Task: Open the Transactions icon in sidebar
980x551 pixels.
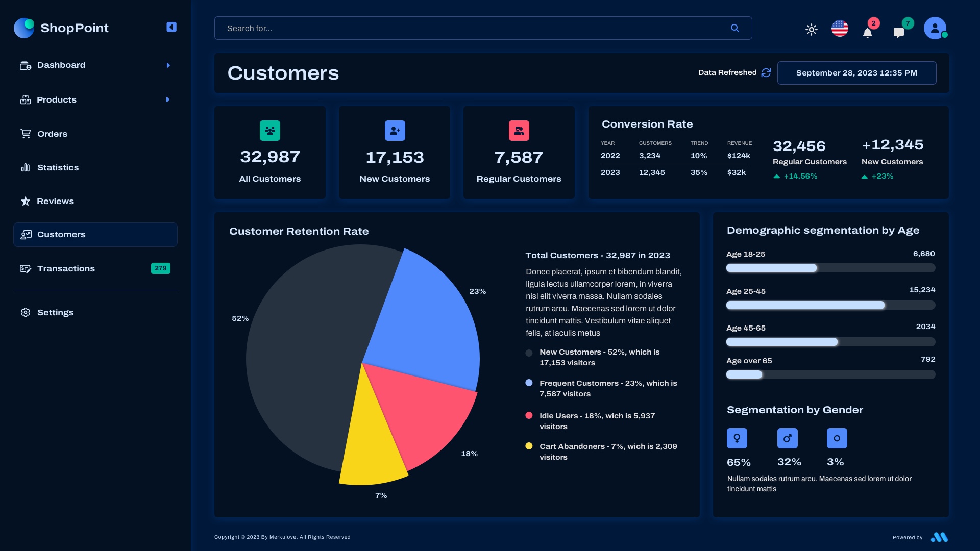Action: [25, 268]
